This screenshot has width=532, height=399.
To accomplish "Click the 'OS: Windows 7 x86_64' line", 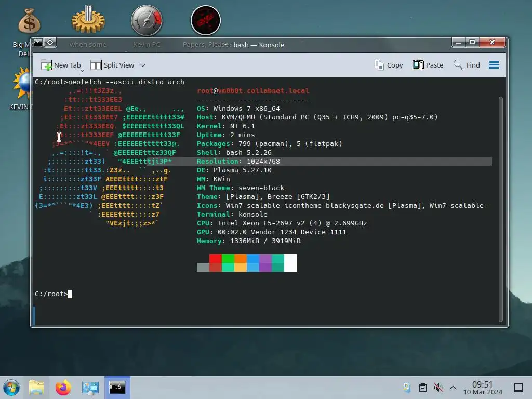I will 238,109.
